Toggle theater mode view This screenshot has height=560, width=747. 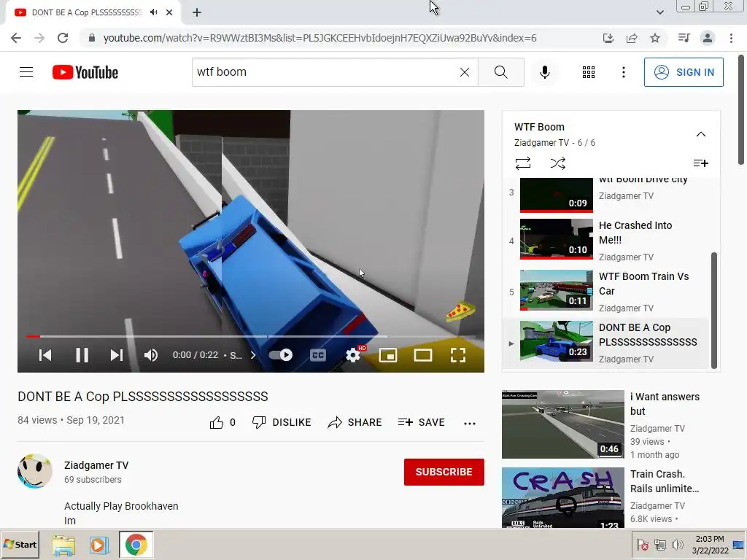click(422, 355)
